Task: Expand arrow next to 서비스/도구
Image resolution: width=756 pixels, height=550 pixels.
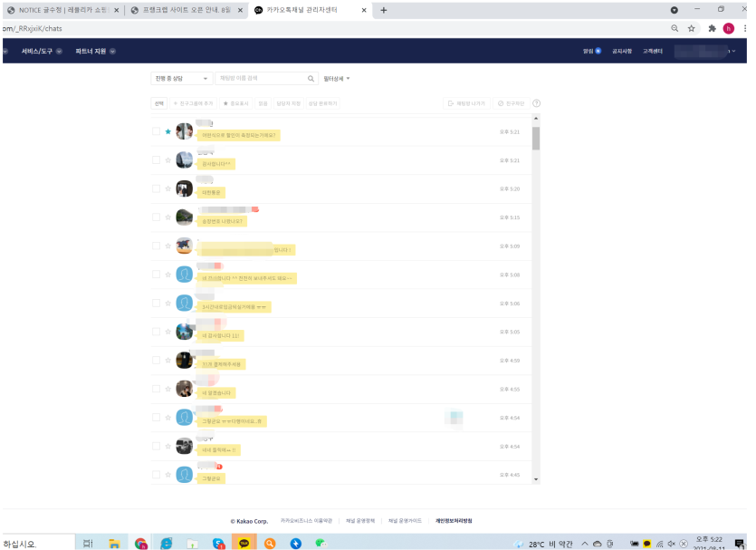Action: [59, 51]
